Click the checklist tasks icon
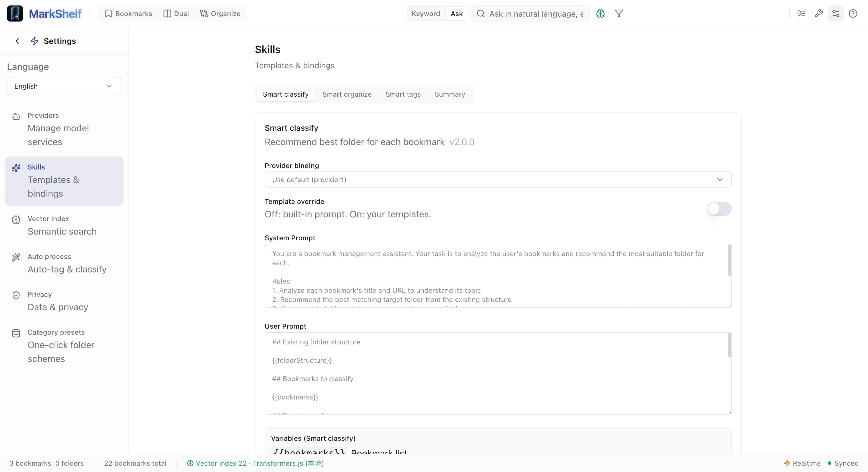868x472 pixels. point(801,13)
